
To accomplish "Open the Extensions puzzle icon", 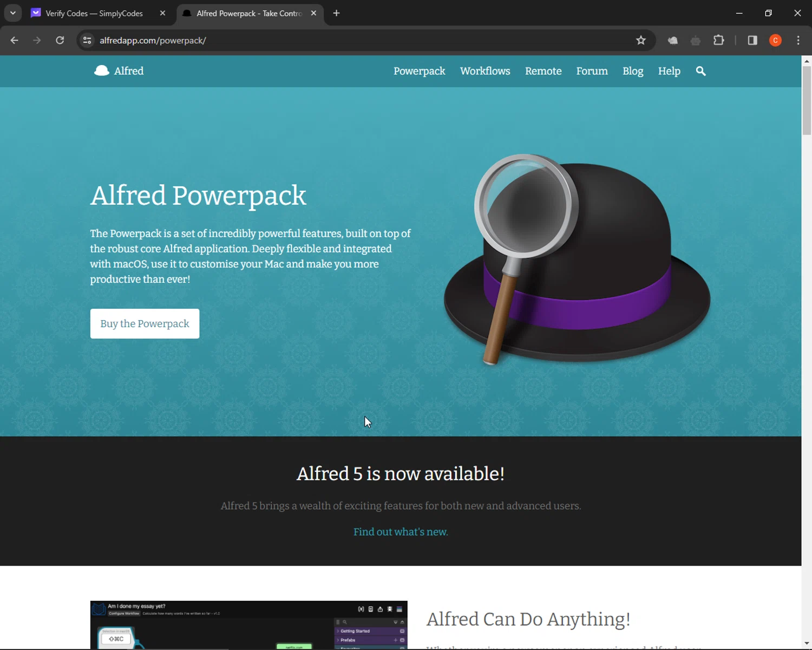I will 719,40.
